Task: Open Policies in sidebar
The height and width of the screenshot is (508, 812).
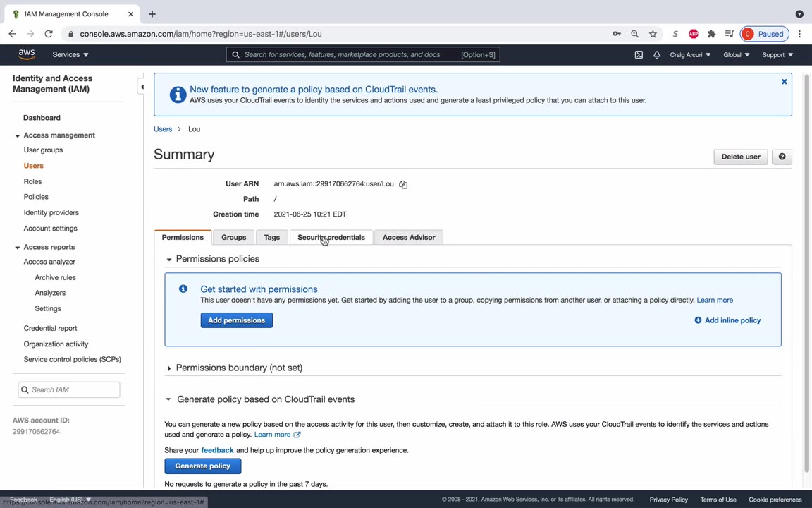Action: 36,197
